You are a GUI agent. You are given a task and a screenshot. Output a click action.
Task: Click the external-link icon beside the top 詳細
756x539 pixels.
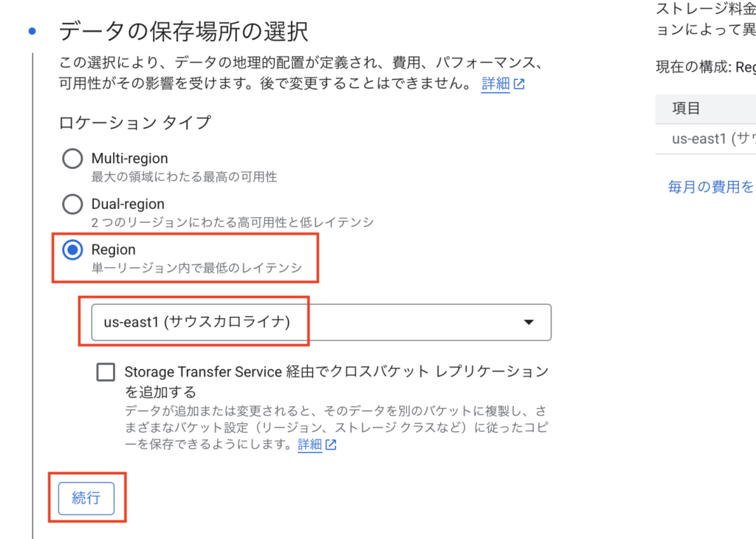coord(519,84)
